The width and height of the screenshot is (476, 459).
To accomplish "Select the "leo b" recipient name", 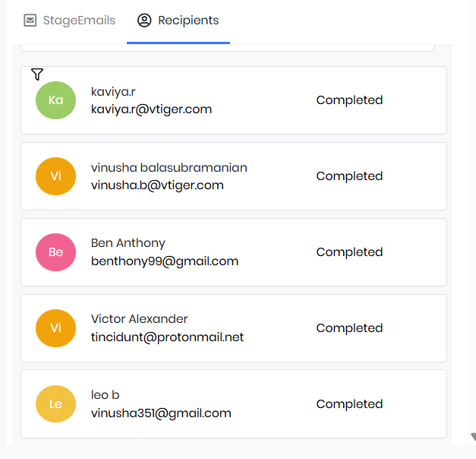I will [x=105, y=395].
